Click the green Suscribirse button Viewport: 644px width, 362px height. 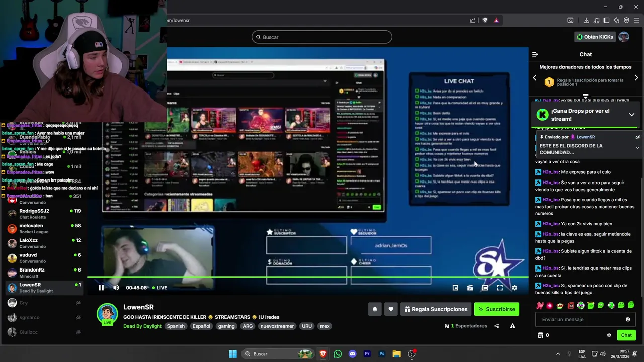497,309
